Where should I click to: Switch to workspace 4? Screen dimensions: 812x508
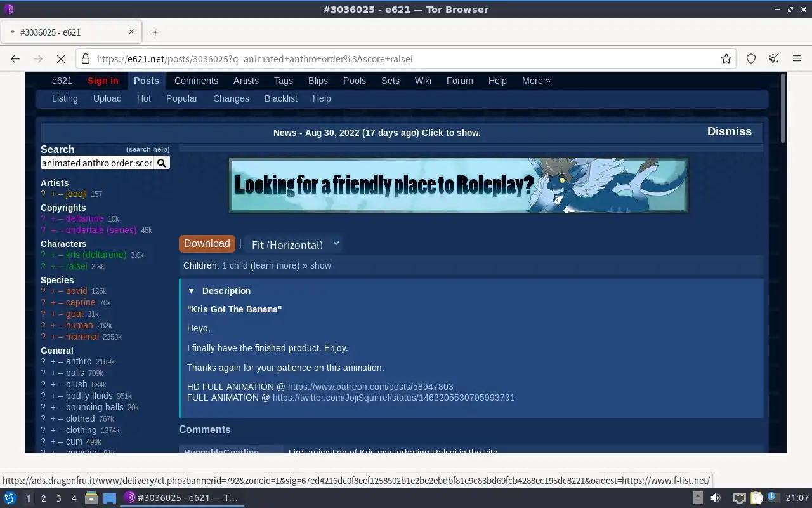74,498
